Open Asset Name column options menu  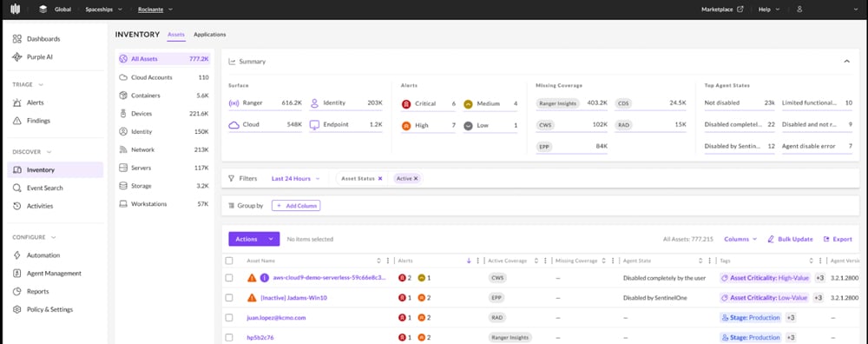[x=387, y=261]
